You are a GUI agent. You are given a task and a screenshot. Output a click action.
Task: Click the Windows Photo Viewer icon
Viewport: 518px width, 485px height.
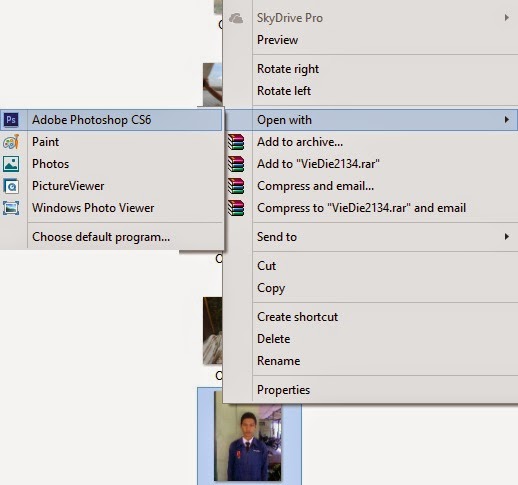(x=11, y=208)
